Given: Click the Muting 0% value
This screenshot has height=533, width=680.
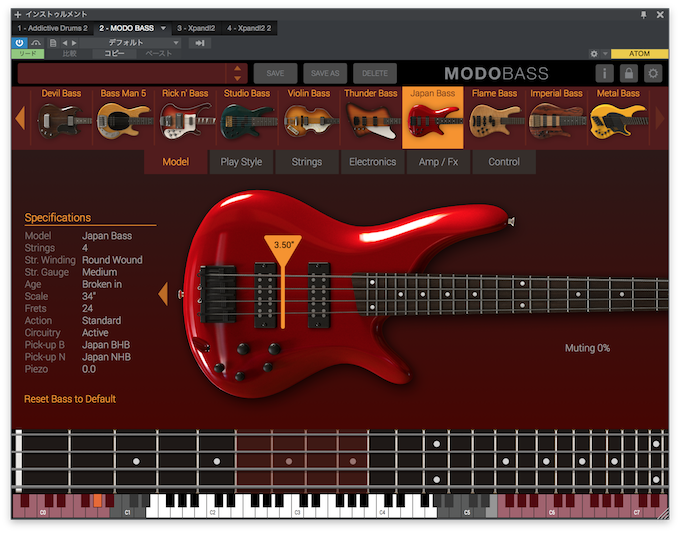Looking at the screenshot, I should 587,348.
